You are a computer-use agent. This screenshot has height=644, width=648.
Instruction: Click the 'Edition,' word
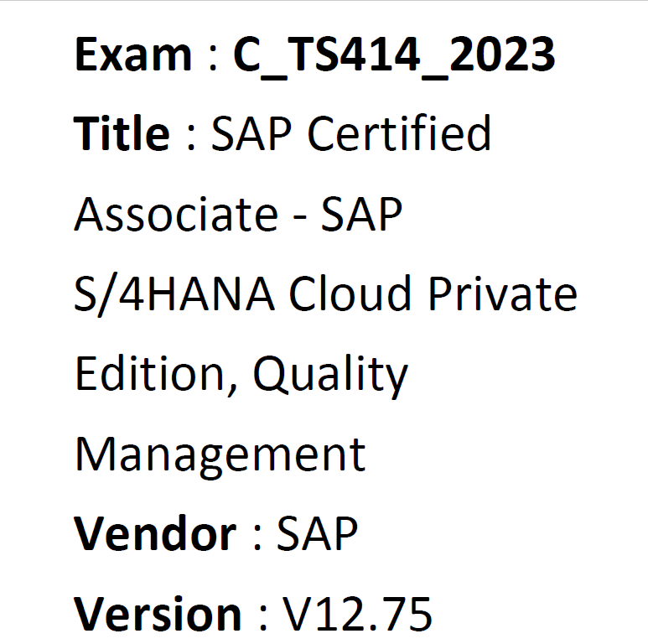click(x=157, y=375)
